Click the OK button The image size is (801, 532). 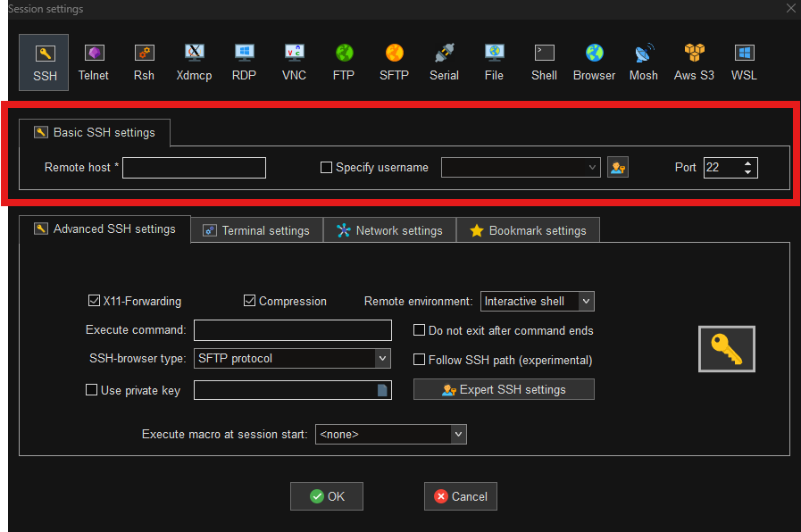coord(327,496)
